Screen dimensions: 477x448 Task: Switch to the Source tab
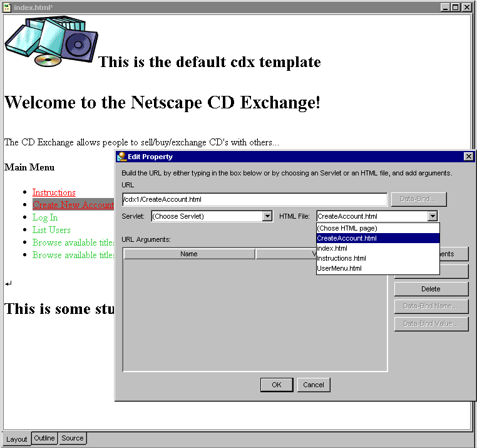(73, 438)
